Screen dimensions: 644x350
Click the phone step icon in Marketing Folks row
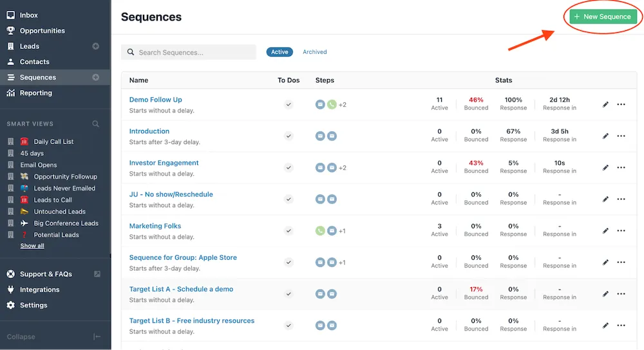[320, 230]
